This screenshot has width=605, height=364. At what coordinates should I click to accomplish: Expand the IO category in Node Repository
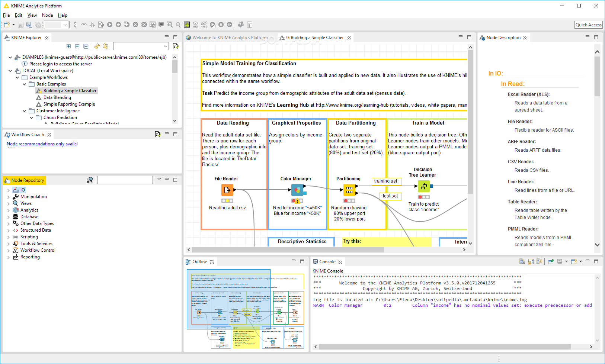click(x=8, y=190)
